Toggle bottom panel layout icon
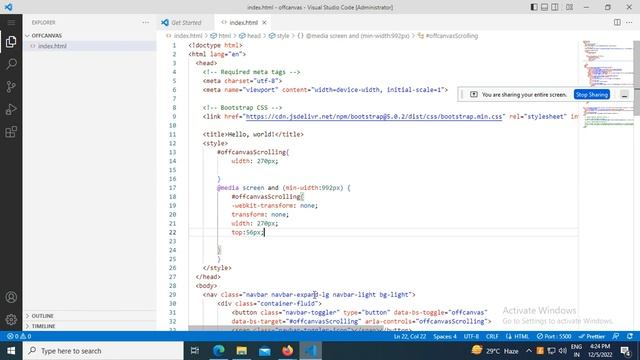The width and height of the screenshot is (640, 360). 544,7
